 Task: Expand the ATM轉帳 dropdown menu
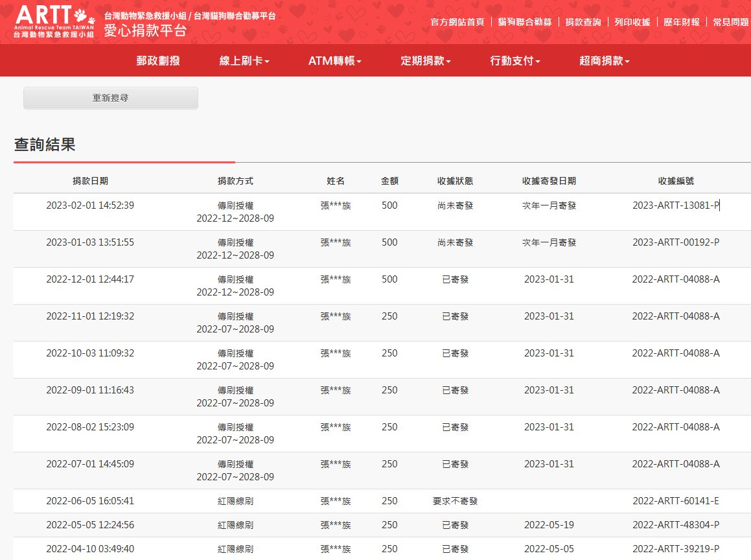[x=334, y=61]
